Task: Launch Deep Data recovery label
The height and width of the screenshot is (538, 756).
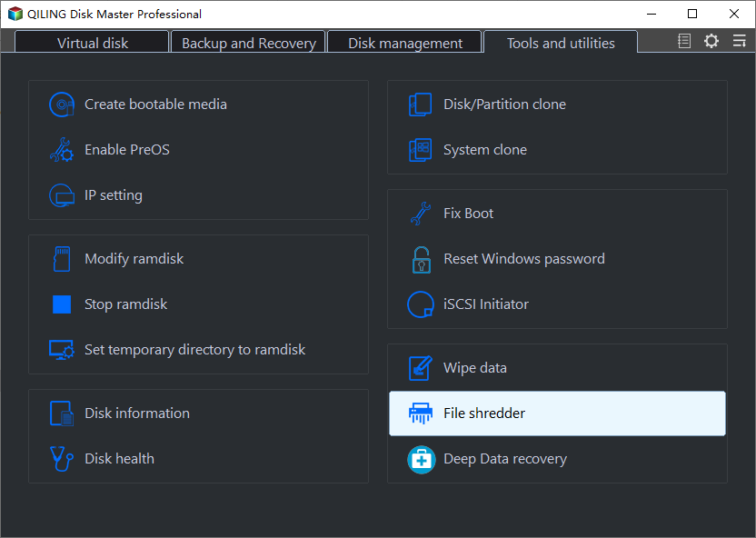Action: [505, 458]
